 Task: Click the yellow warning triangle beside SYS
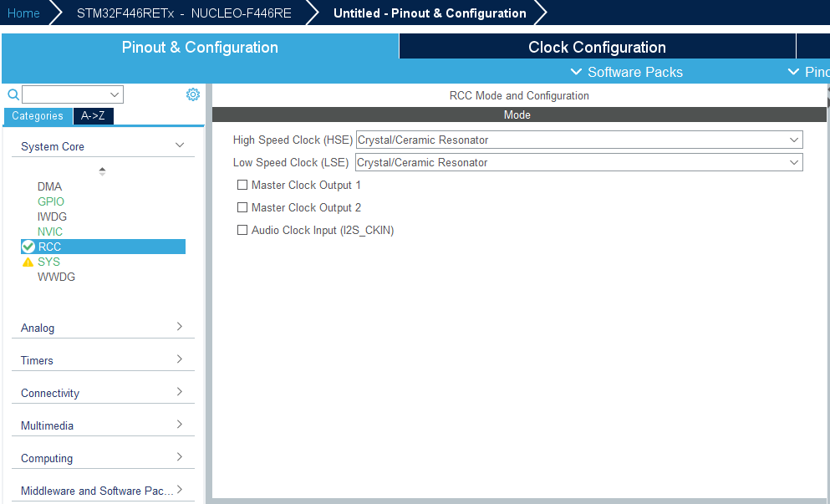tap(26, 261)
